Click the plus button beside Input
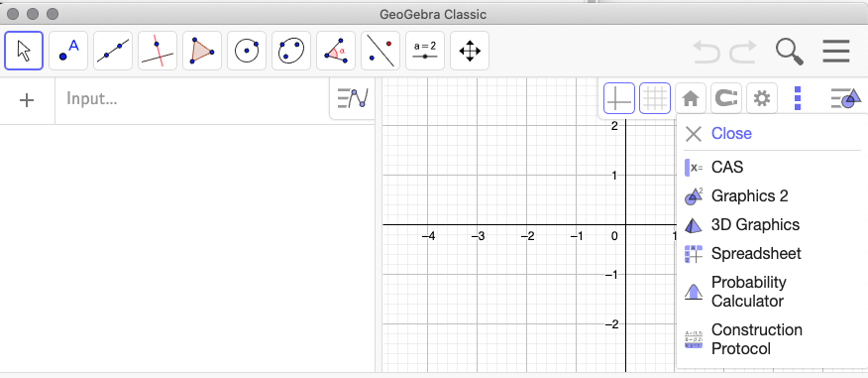 pyautogui.click(x=27, y=100)
